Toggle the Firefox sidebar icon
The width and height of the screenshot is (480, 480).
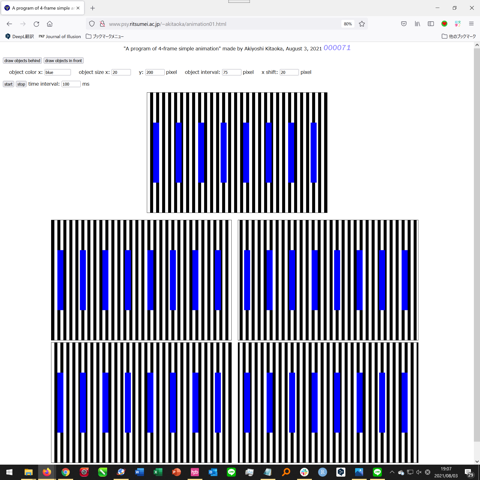coord(431,24)
